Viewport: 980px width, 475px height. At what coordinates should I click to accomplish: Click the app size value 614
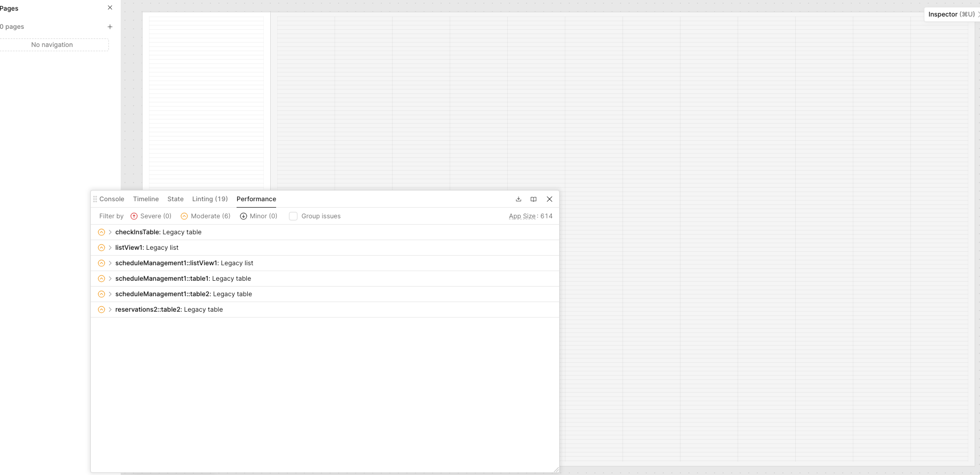pyautogui.click(x=546, y=216)
